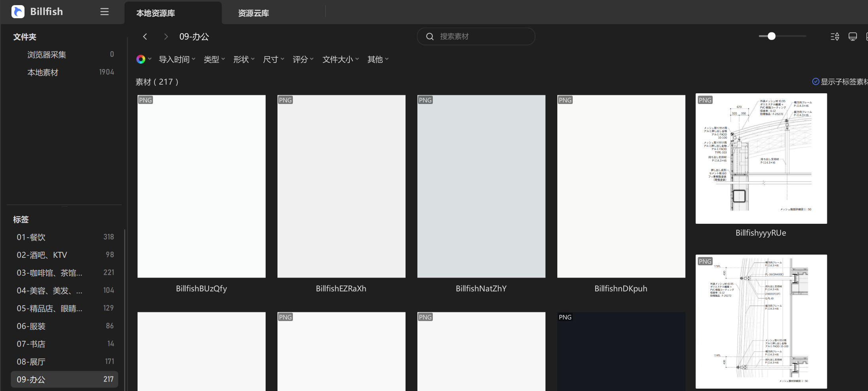This screenshot has width=868, height=391.
Task: Select the 04-美容、美发 tag
Action: pos(65,291)
